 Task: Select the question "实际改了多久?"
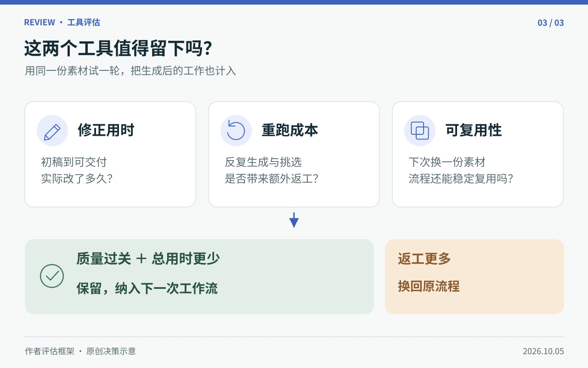coord(77,178)
